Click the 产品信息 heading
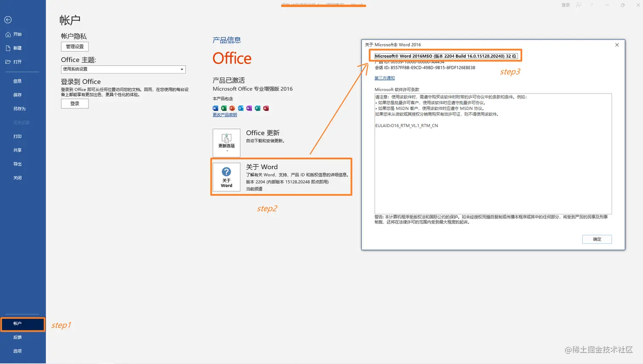The image size is (643, 364). pos(227,40)
